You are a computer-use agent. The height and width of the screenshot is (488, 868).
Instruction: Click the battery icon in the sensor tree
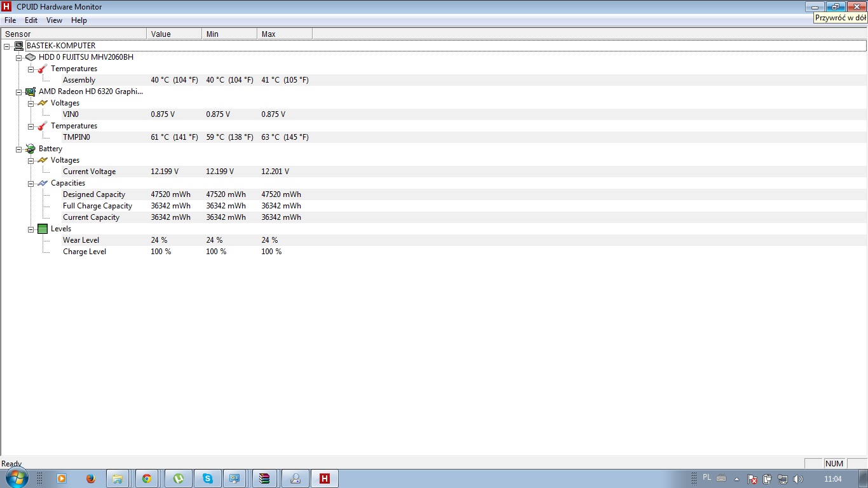[x=31, y=149]
